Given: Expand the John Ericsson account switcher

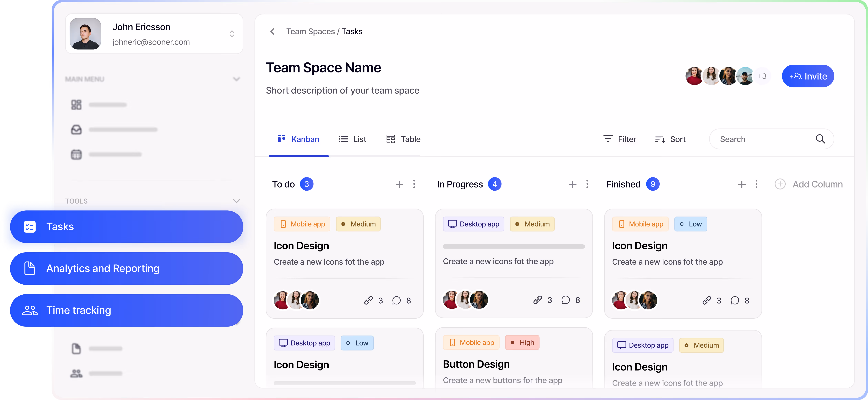Looking at the screenshot, I should [x=232, y=34].
